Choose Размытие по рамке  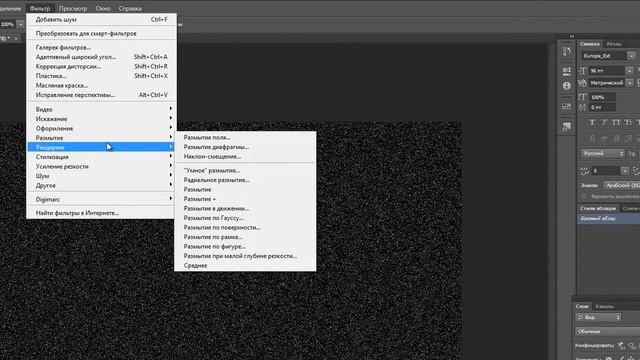point(245,237)
